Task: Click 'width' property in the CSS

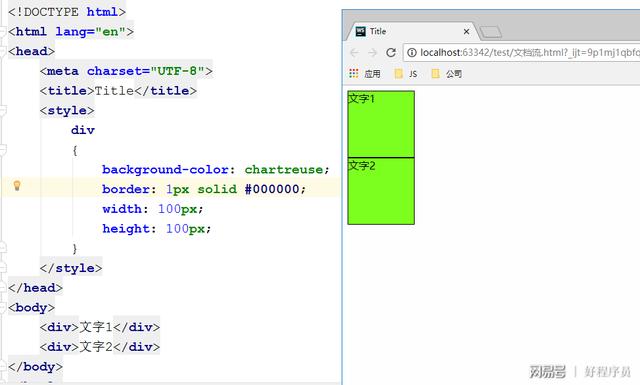Action: (122, 209)
